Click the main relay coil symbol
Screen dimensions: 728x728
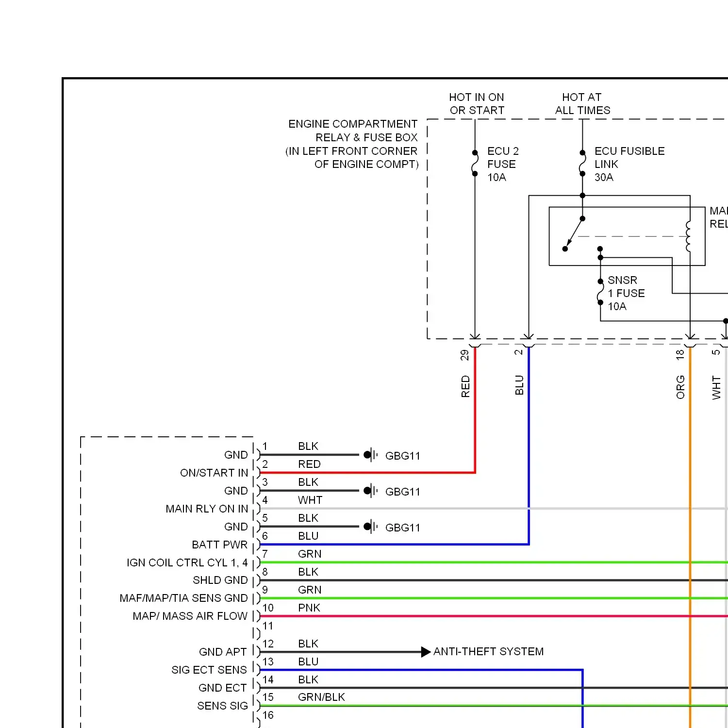tap(688, 236)
